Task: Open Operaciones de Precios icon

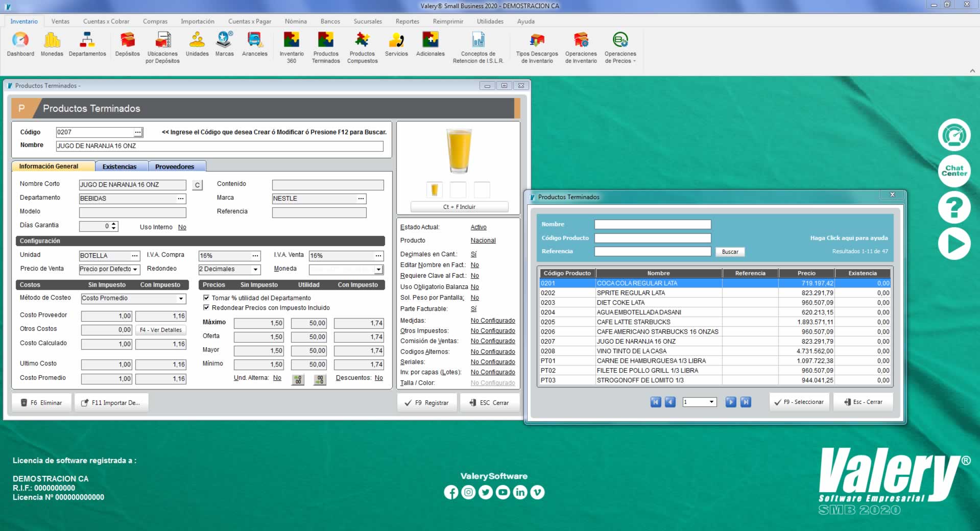Action: (620, 47)
